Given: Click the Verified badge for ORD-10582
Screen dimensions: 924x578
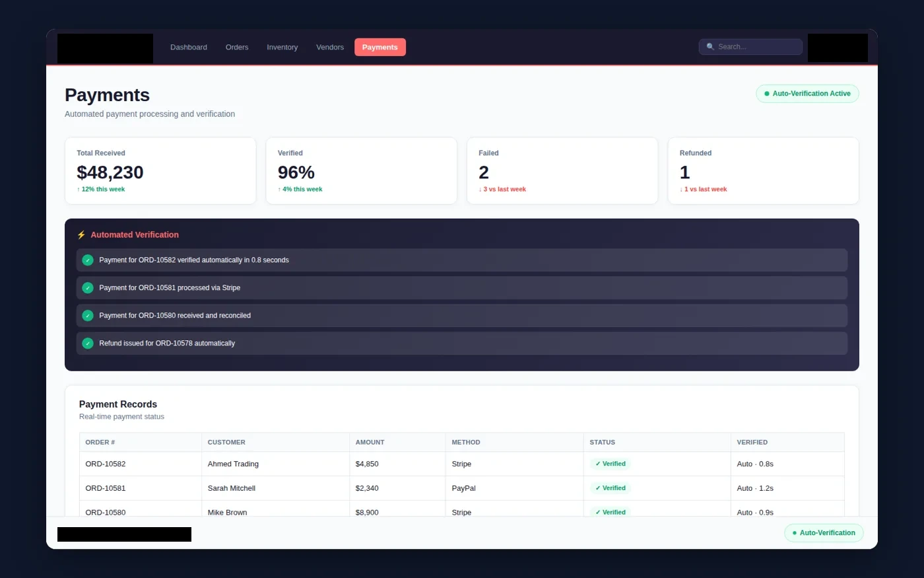Looking at the screenshot, I should click(x=610, y=464).
